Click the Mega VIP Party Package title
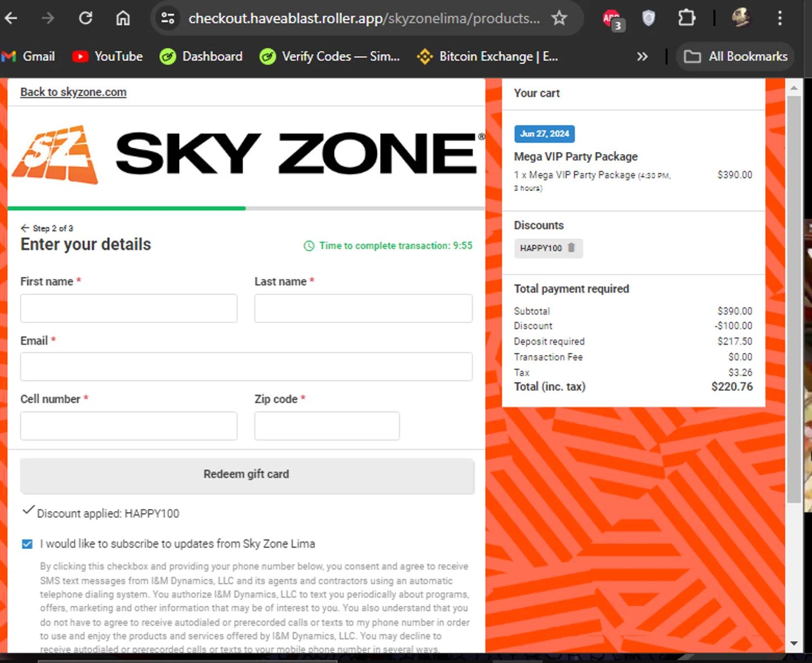Screen dimensions: 812x663 click(x=576, y=156)
